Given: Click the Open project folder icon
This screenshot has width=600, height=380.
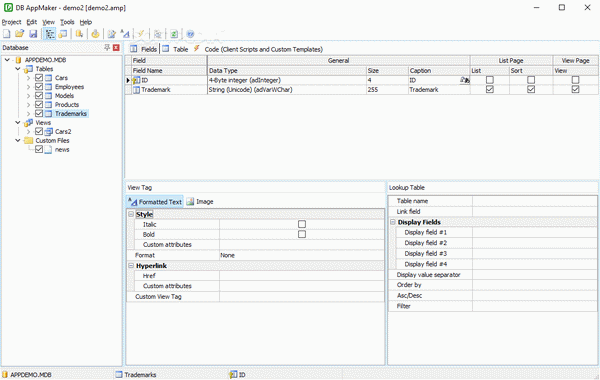Looking at the screenshot, I should pos(20,34).
